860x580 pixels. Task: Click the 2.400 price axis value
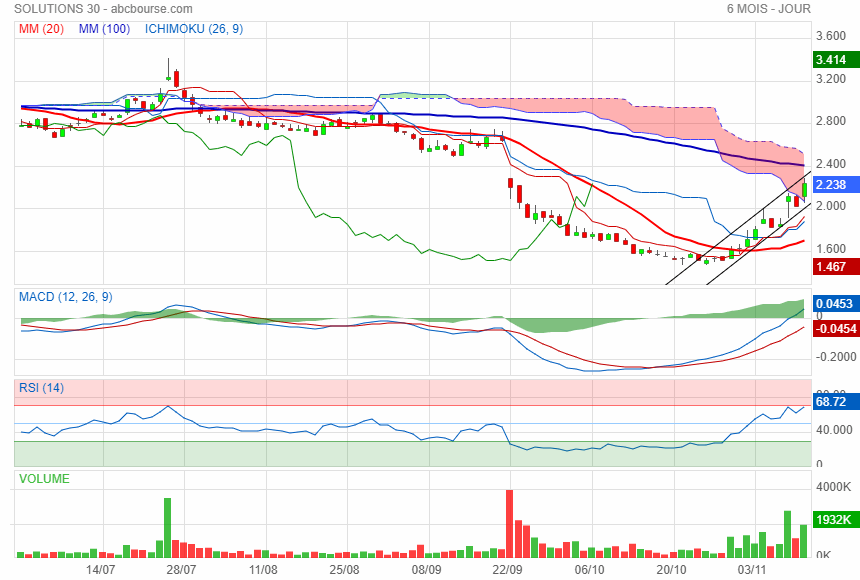(831, 164)
